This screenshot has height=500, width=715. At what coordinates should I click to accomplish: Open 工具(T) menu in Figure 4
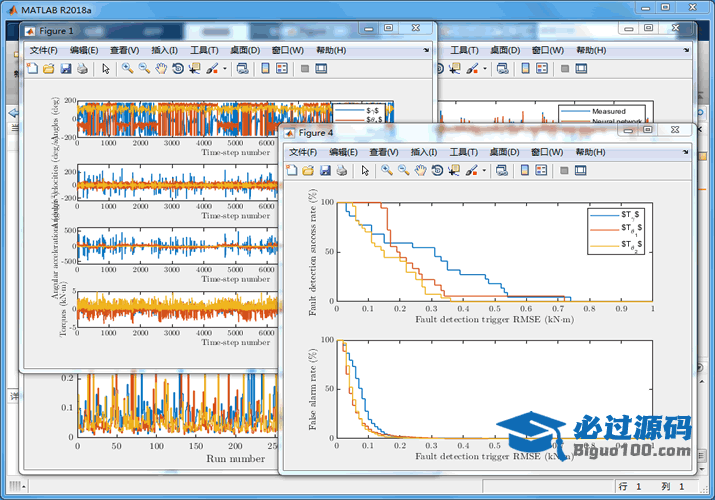pos(464,152)
